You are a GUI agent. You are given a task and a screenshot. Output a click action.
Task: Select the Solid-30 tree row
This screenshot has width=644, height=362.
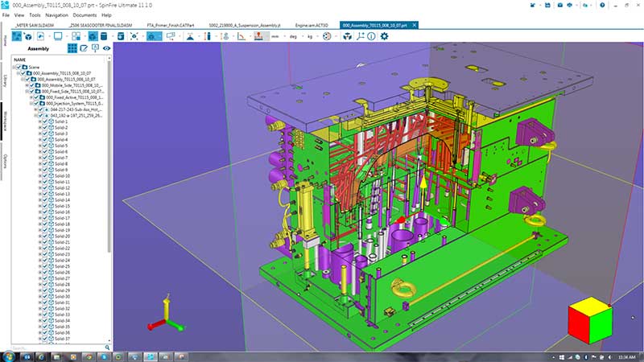pos(62,296)
